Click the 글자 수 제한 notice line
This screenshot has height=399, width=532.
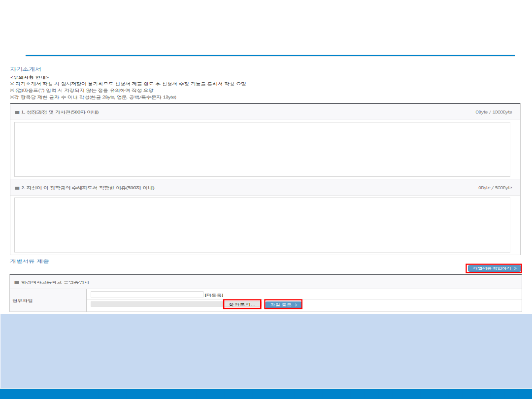pyautogui.click(x=93, y=98)
